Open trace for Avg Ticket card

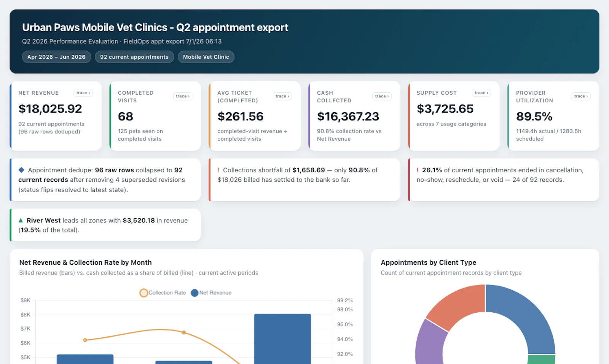pyautogui.click(x=282, y=96)
